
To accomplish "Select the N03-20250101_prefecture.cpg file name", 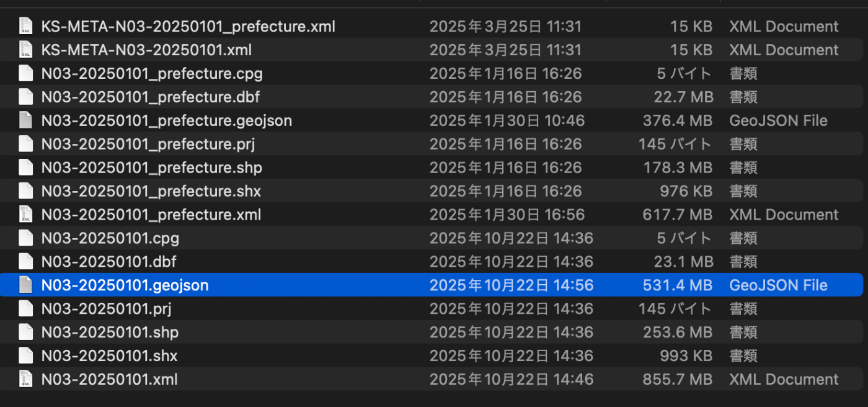I will click(x=152, y=73).
